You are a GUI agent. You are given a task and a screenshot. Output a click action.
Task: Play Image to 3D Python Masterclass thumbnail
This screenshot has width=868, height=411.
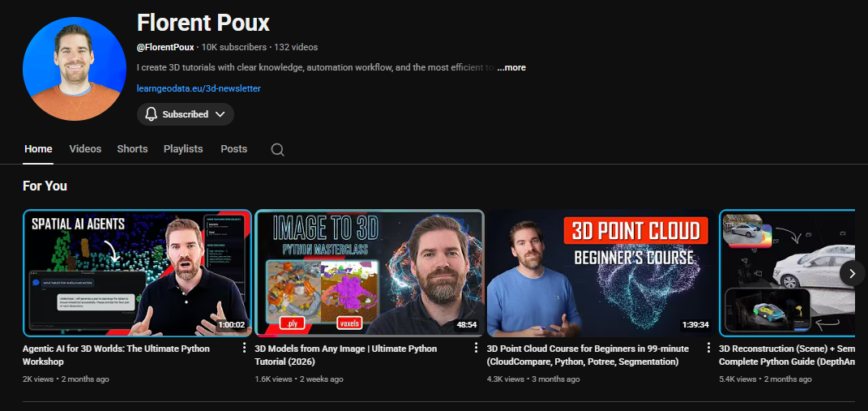pos(370,273)
